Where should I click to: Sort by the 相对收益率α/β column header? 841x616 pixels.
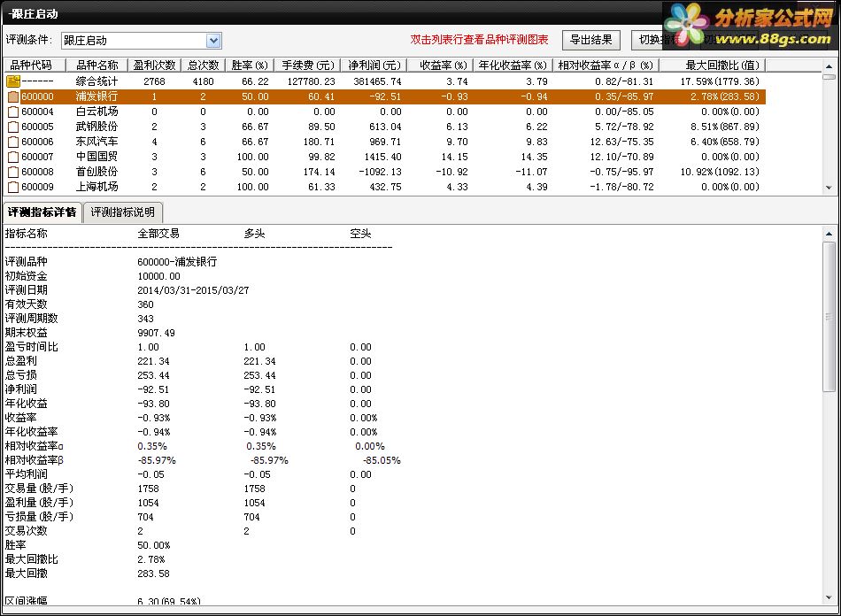pyautogui.click(x=606, y=65)
